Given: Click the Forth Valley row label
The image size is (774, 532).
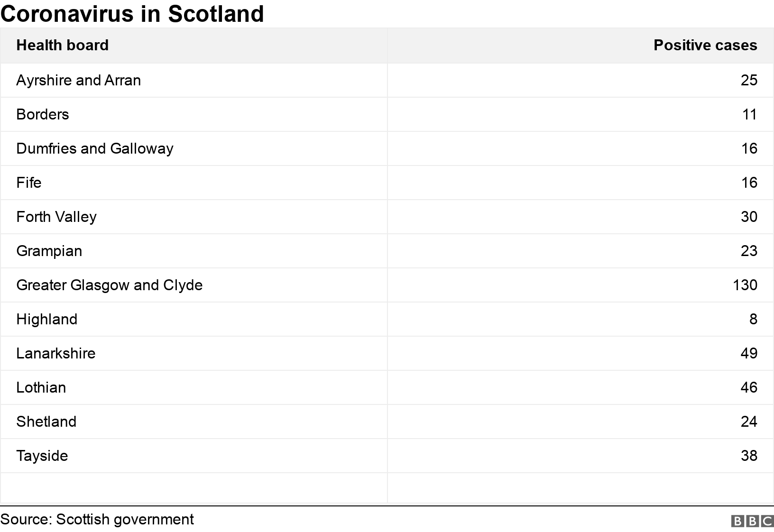Looking at the screenshot, I should click(56, 217).
